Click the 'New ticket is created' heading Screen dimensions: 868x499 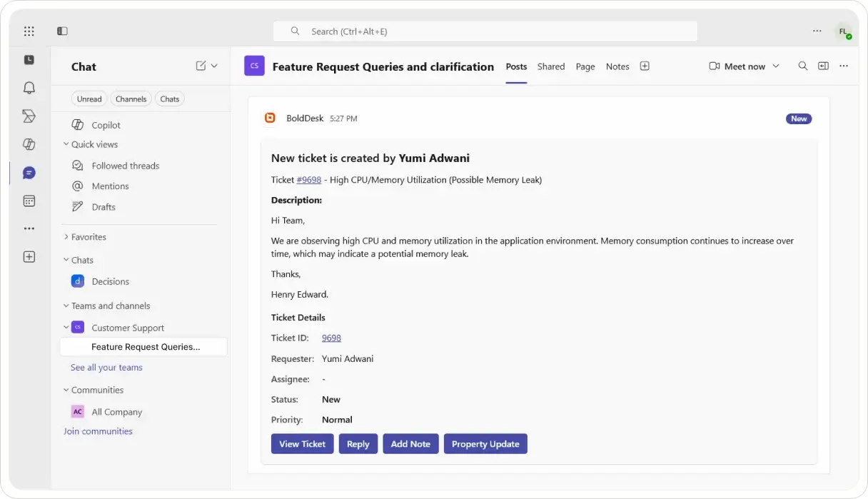(x=370, y=158)
